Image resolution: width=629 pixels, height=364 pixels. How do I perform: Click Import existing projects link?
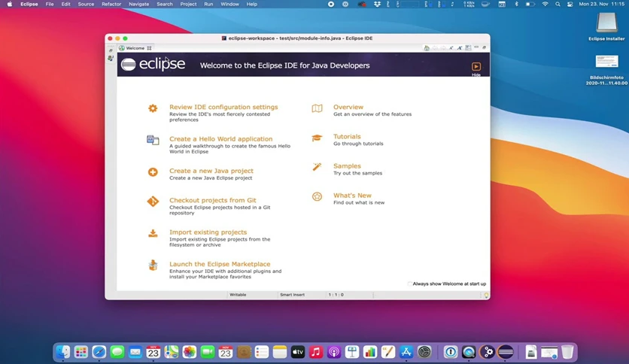[208, 232]
